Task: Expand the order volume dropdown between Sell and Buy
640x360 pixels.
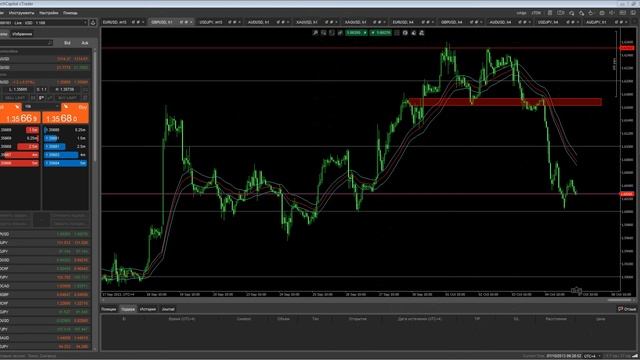Action: (x=41, y=107)
